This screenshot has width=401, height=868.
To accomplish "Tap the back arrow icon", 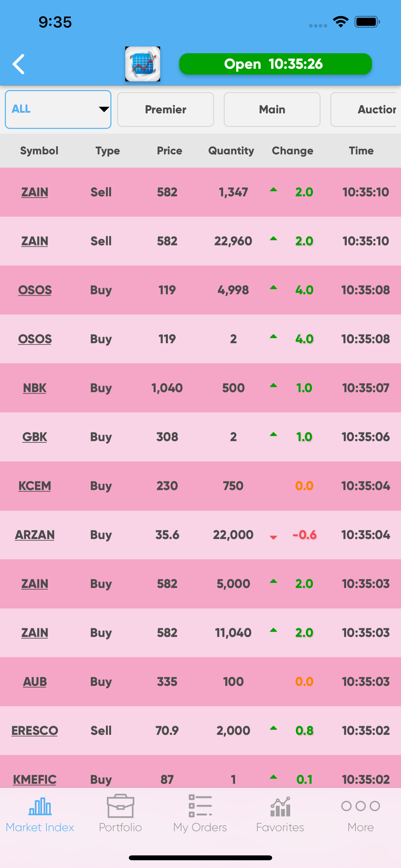I will point(19,64).
